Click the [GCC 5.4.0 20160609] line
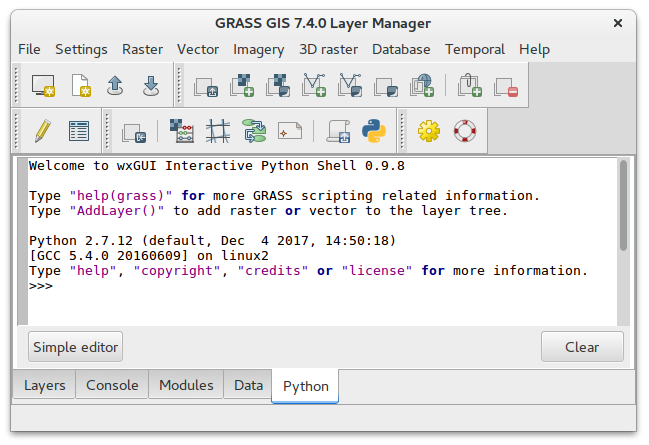The width and height of the screenshot is (649, 445). 149,255
